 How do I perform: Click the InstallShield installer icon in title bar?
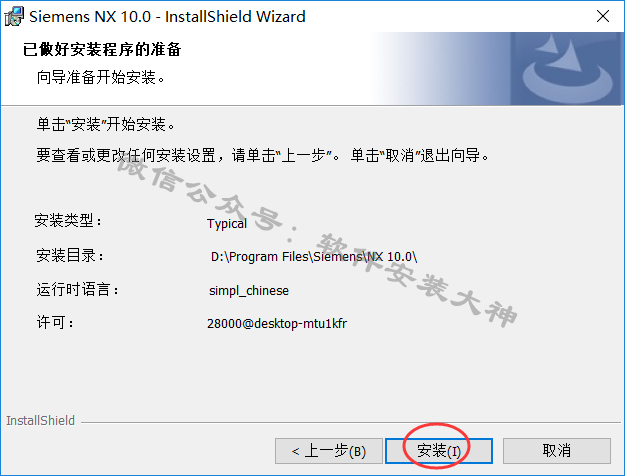point(14,16)
